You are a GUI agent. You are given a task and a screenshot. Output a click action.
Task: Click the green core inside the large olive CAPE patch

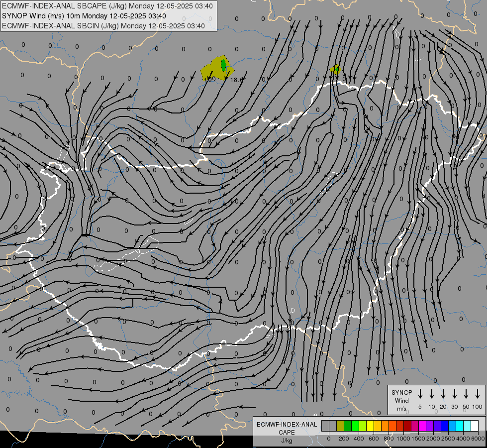click(x=223, y=65)
